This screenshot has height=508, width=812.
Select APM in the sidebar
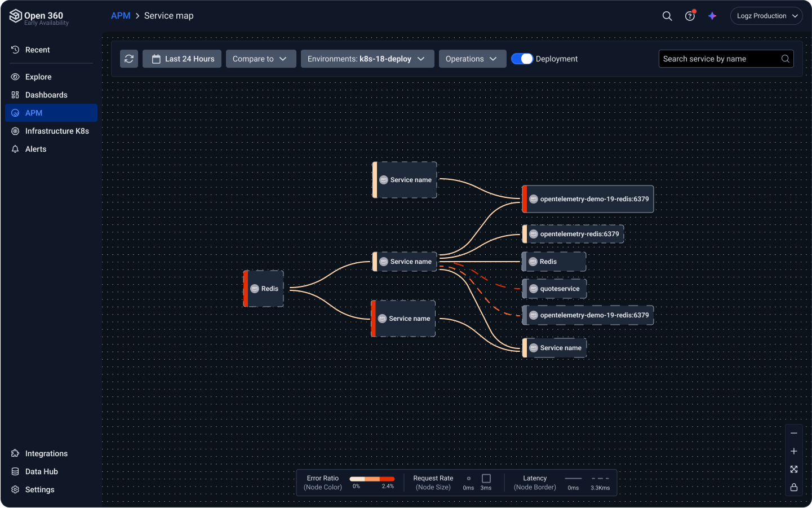(51, 113)
